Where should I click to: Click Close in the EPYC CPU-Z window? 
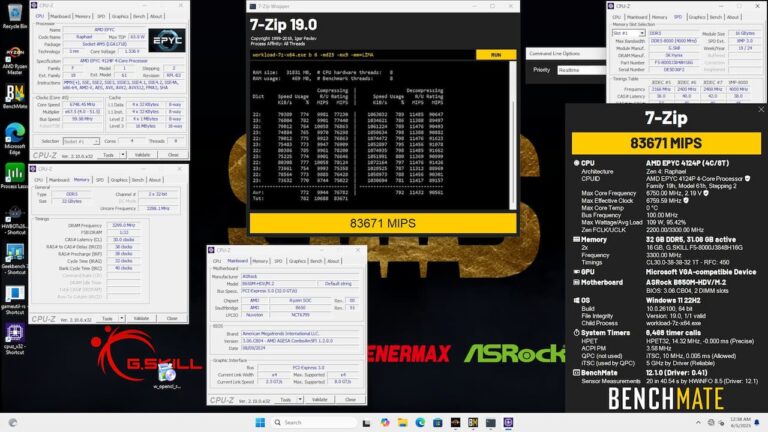coord(173,155)
